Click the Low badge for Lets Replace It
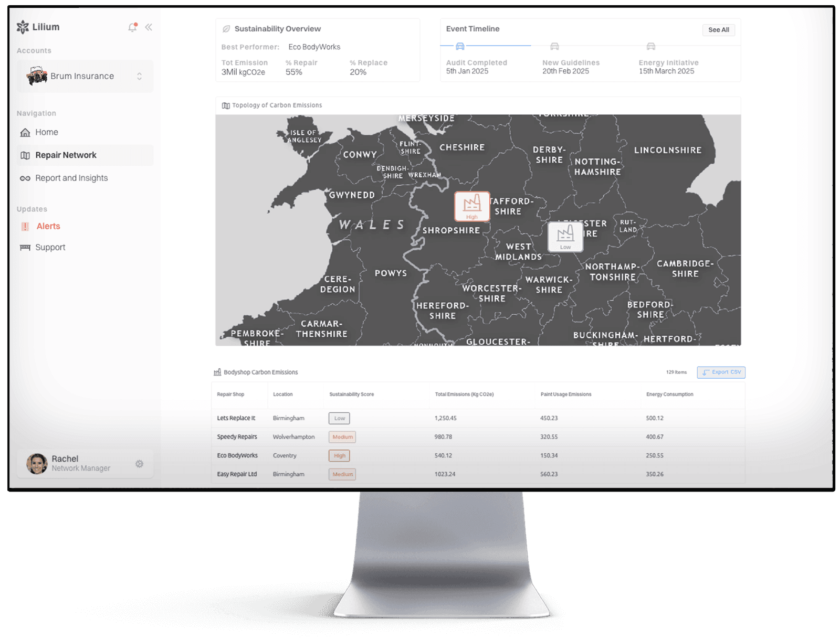This screenshot has height=640, width=840. pyautogui.click(x=339, y=418)
